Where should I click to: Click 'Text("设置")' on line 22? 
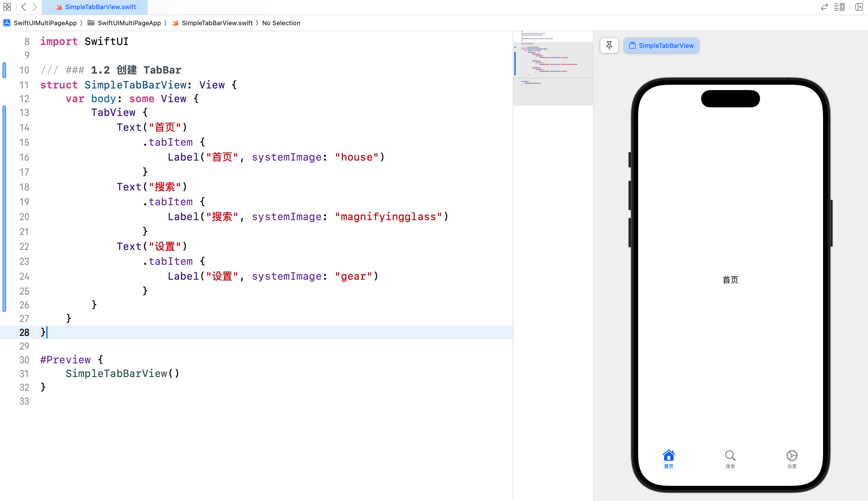[152, 246]
